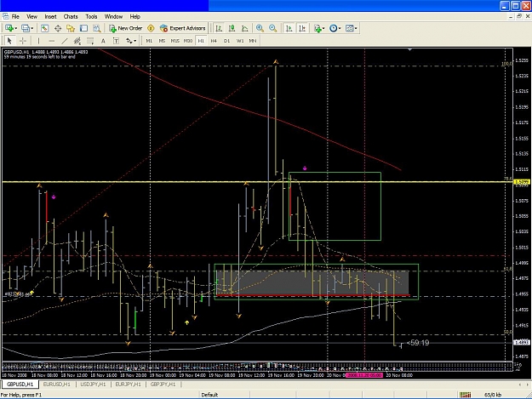Switch to the GBPJPY,H1 chart tab

[163, 385]
